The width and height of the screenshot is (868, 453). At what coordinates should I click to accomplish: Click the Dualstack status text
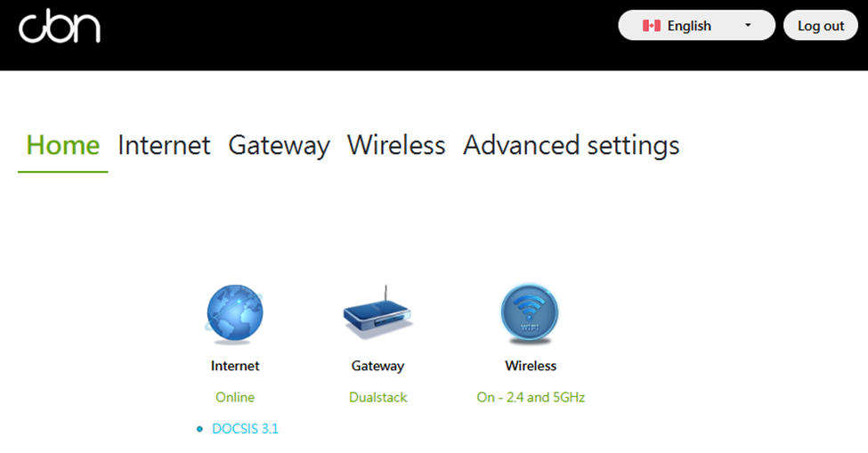point(378,397)
